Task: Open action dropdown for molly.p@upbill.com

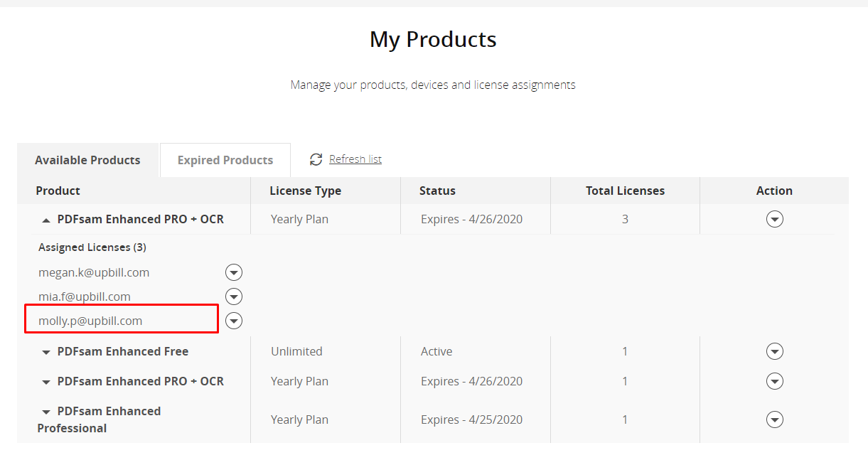Action: point(234,321)
